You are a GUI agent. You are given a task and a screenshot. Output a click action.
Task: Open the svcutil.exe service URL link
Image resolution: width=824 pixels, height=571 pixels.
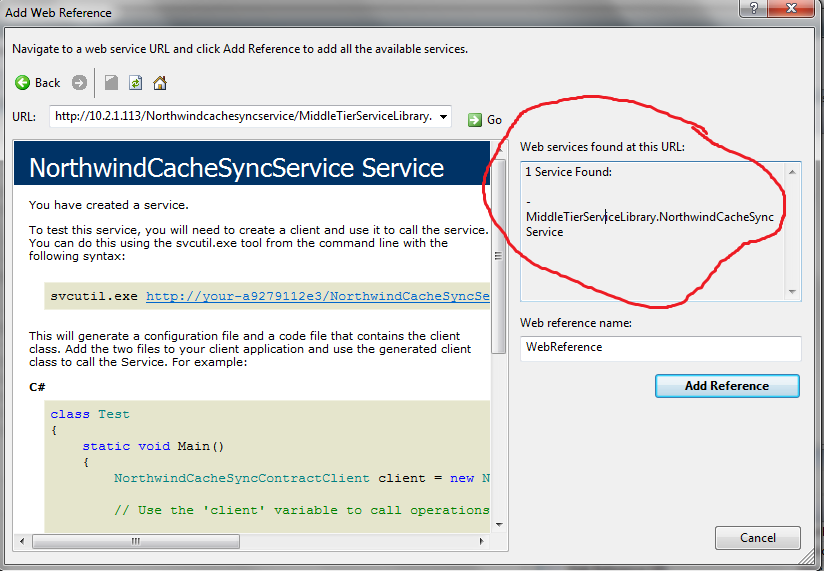pyautogui.click(x=318, y=296)
